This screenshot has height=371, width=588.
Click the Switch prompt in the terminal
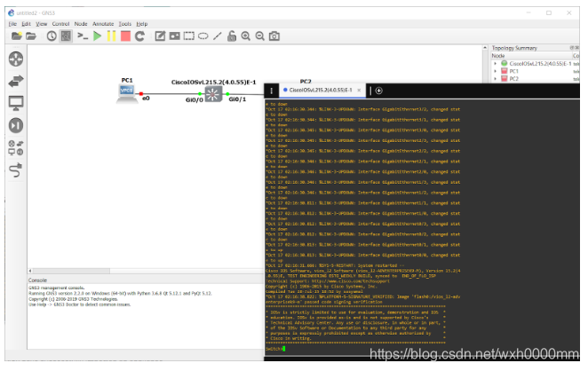click(275, 349)
